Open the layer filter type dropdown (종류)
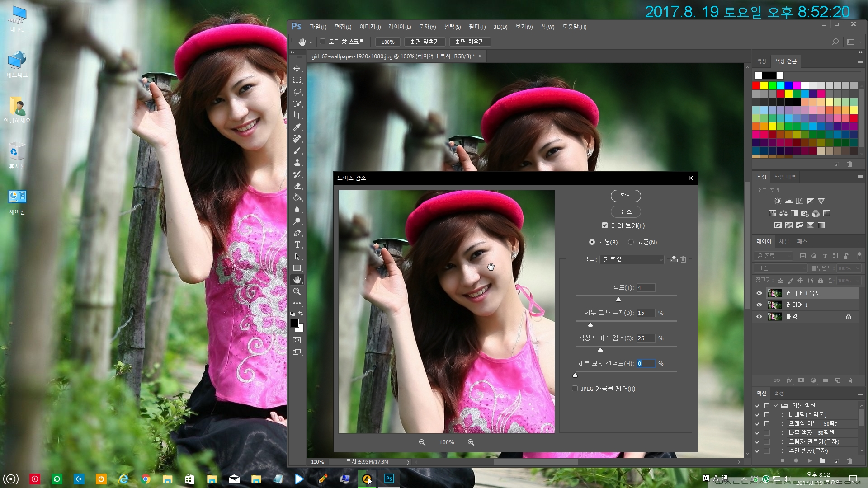 774,256
